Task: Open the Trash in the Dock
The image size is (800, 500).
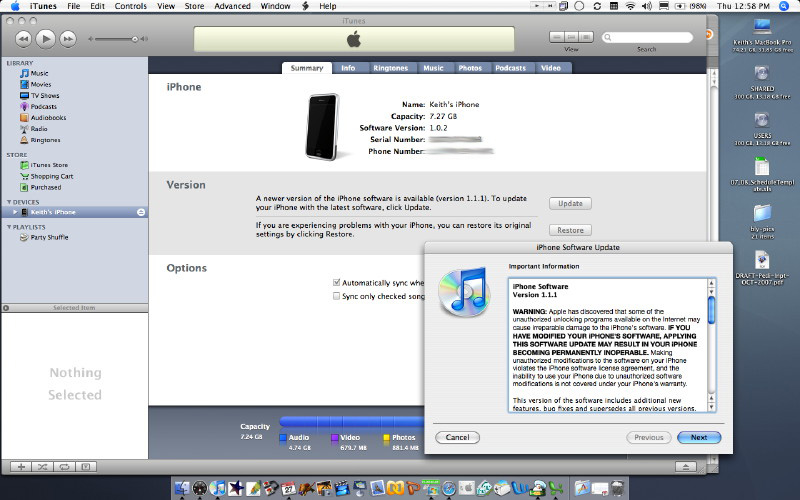Action: tap(617, 488)
